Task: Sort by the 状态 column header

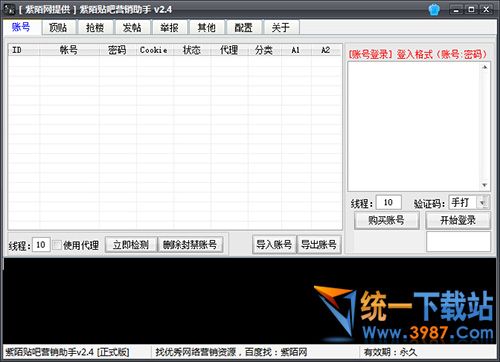Action: (192, 50)
